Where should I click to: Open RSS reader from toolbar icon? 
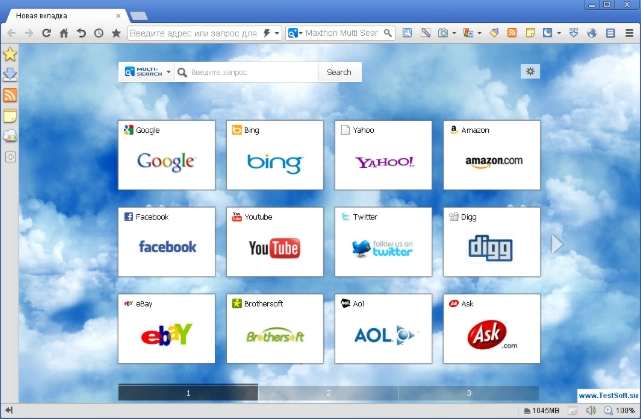click(x=512, y=33)
